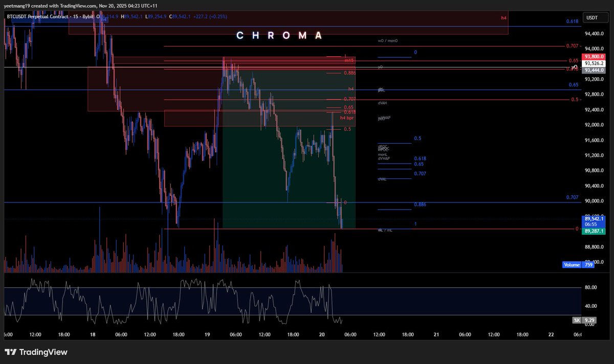Click the 06:55 candle countdown timer
Image resolution: width=614 pixels, height=364 pixels.
click(x=591, y=224)
